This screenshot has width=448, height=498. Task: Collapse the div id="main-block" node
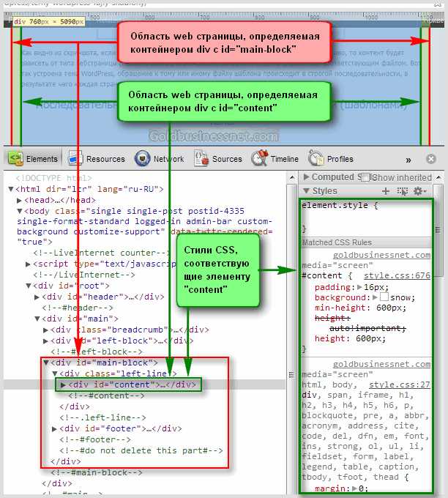46,363
